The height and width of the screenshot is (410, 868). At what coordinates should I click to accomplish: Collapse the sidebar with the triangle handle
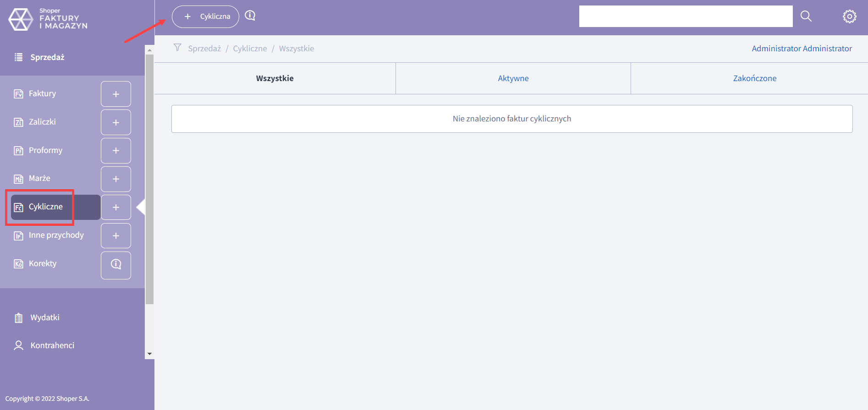(141, 207)
